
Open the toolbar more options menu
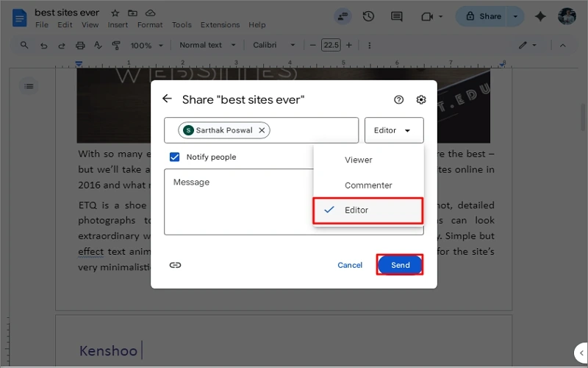(x=370, y=45)
